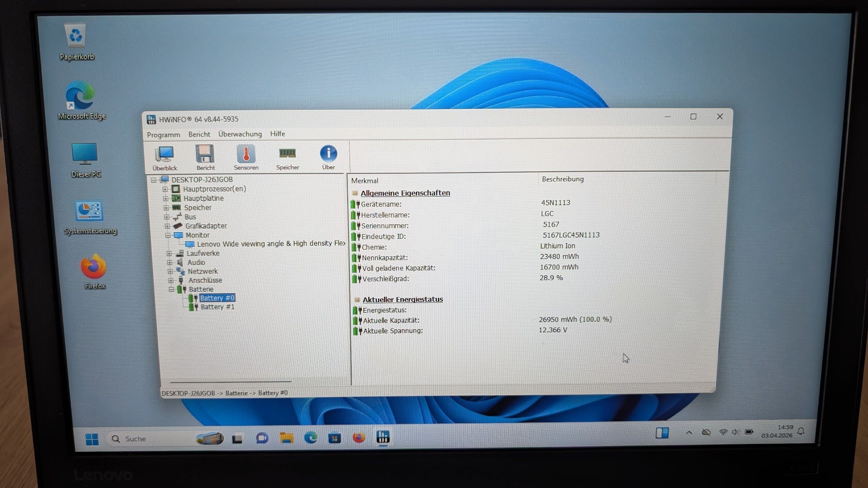
Task: Select the Lenovo Wide viewing angle monitor entry
Action: coord(271,244)
